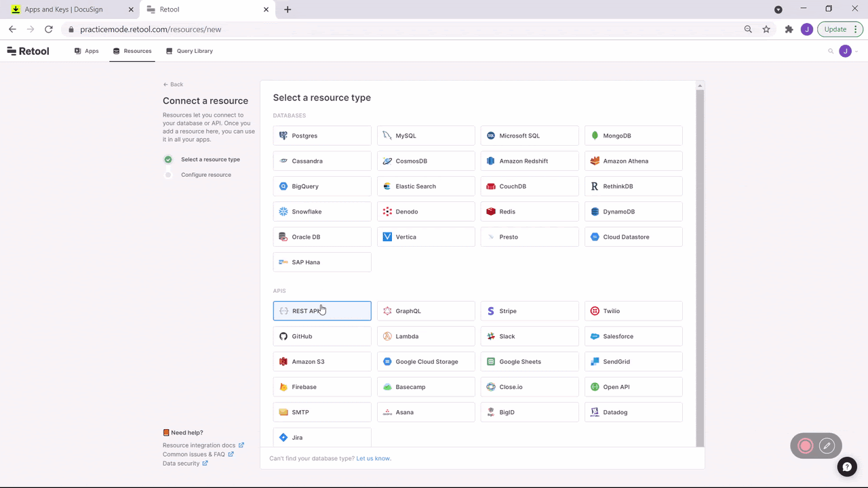The height and width of the screenshot is (488, 868).
Task: Pick the CouchDB resource
Action: [530, 186]
